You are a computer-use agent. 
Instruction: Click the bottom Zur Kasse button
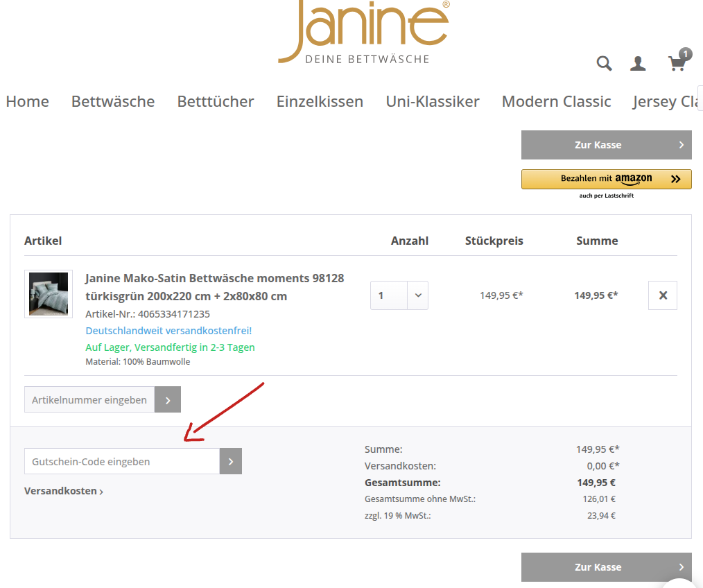click(x=606, y=567)
